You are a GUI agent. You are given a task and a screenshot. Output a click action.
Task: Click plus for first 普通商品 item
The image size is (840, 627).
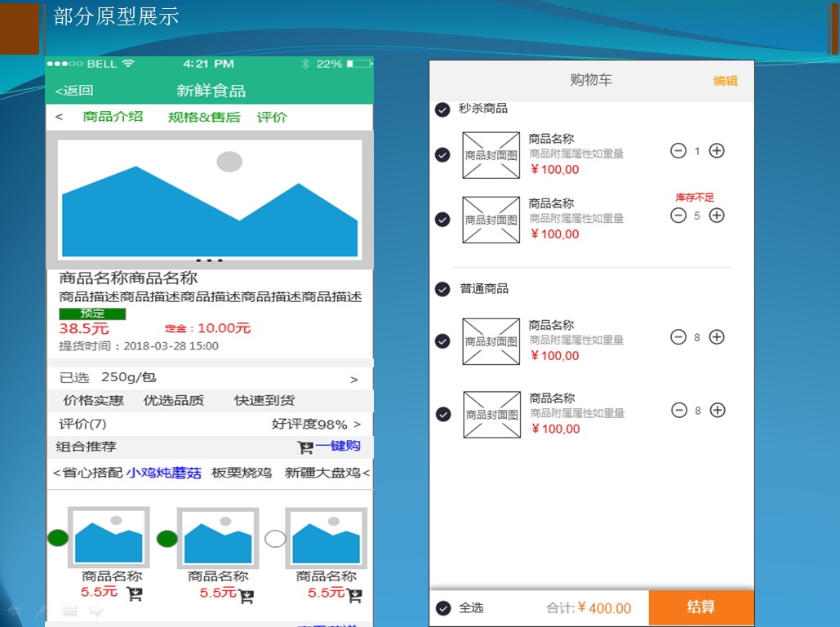[x=717, y=337]
